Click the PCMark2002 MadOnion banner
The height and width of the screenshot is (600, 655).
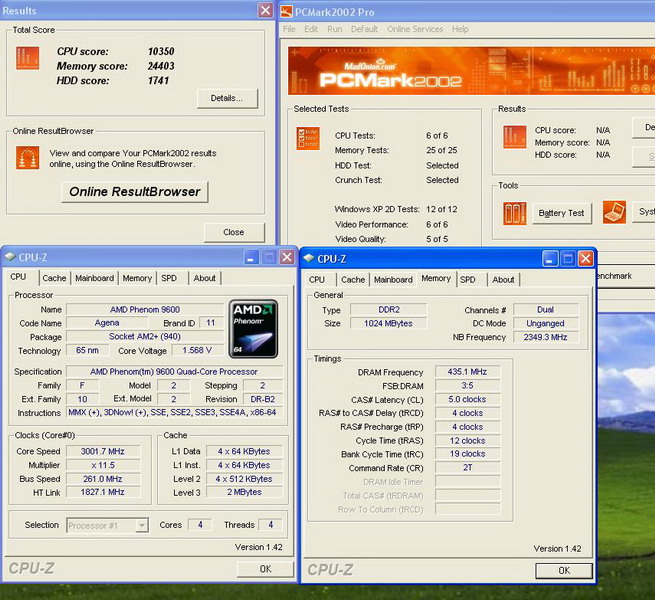pyautogui.click(x=471, y=71)
